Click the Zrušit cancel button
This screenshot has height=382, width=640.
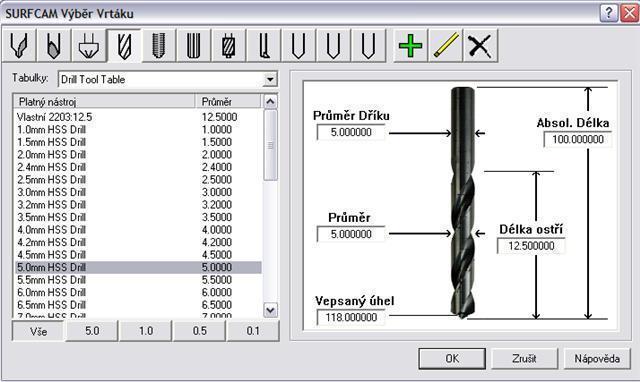tap(524, 359)
